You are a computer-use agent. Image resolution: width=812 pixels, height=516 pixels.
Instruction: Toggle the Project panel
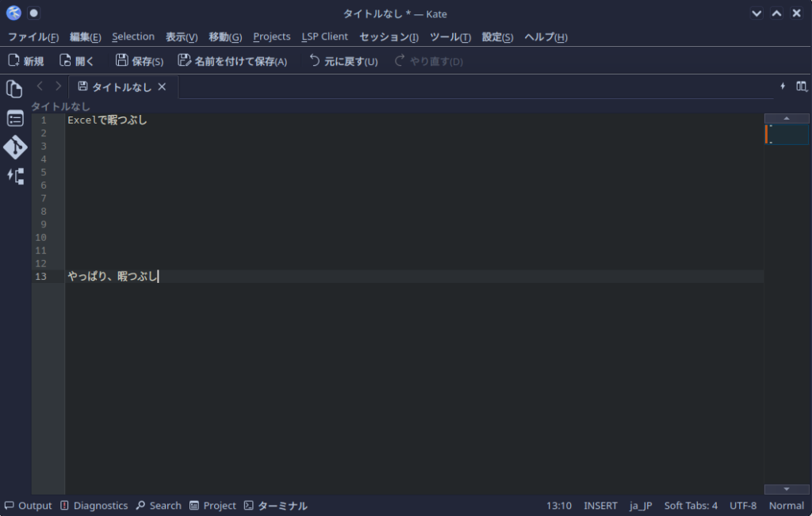213,506
